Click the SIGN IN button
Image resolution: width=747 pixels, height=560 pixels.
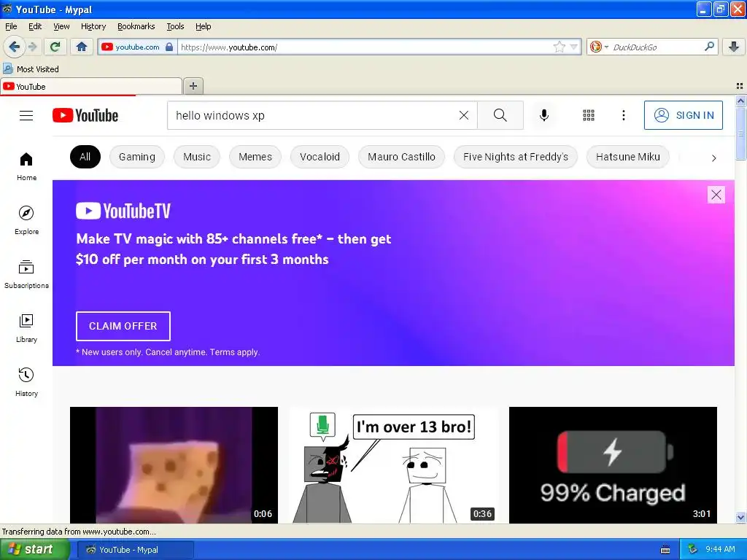click(x=683, y=115)
